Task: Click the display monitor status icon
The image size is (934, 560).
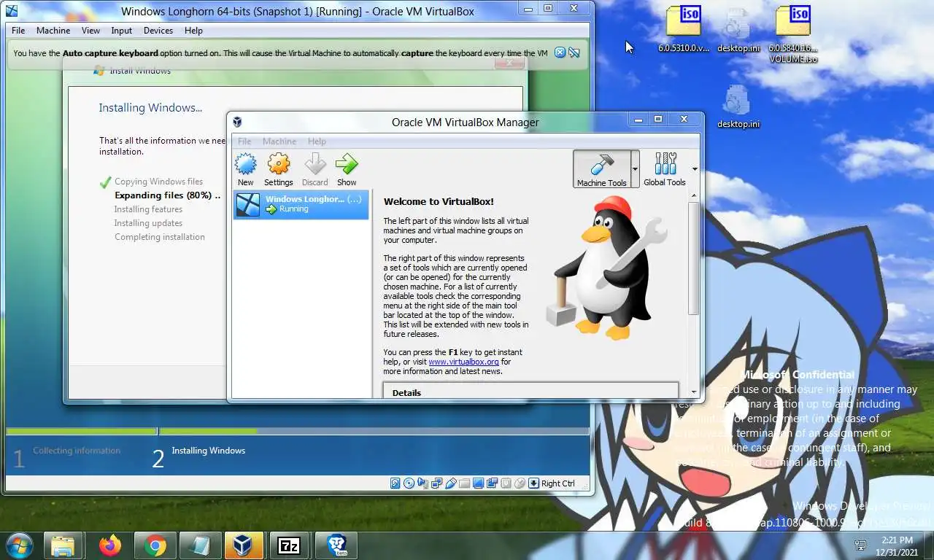Action: 478,483
